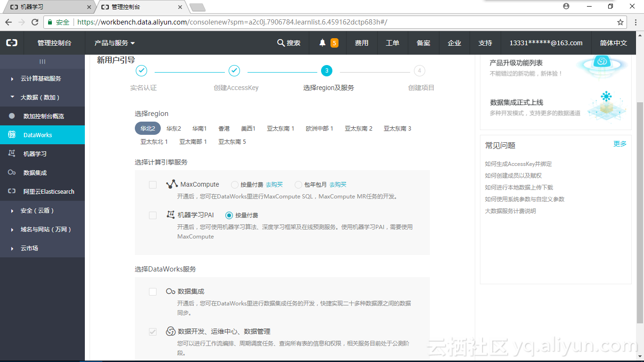Select 机器学习PAI 按量付费 radio button
Image resolution: width=644 pixels, height=362 pixels.
pos(229,215)
